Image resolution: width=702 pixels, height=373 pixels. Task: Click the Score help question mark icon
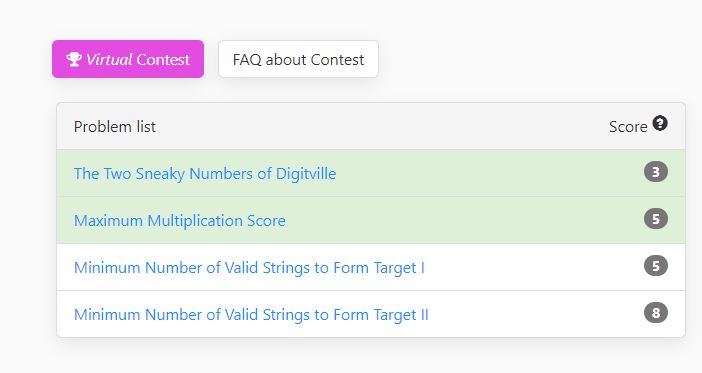tap(659, 123)
